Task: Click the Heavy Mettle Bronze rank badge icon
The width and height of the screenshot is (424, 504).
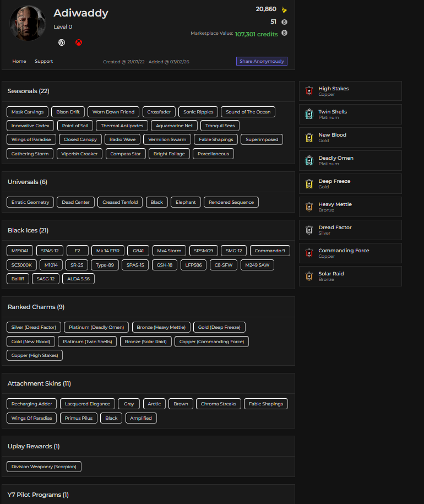Action: click(309, 207)
